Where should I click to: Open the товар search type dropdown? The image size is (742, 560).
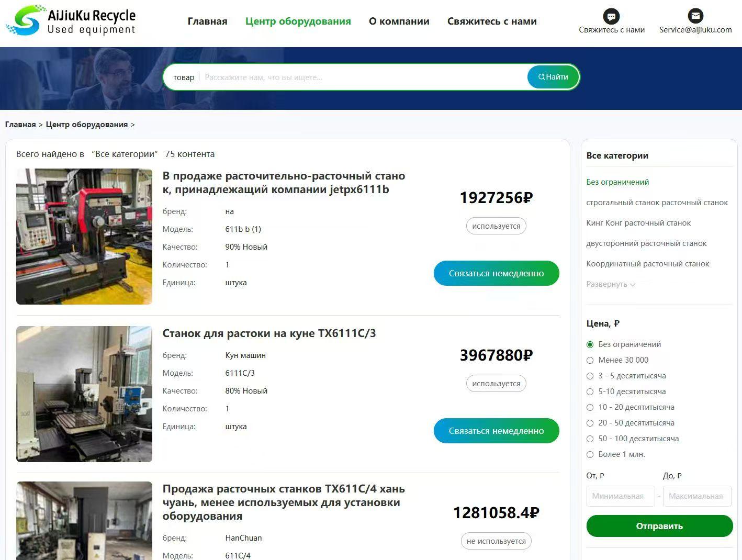point(184,77)
